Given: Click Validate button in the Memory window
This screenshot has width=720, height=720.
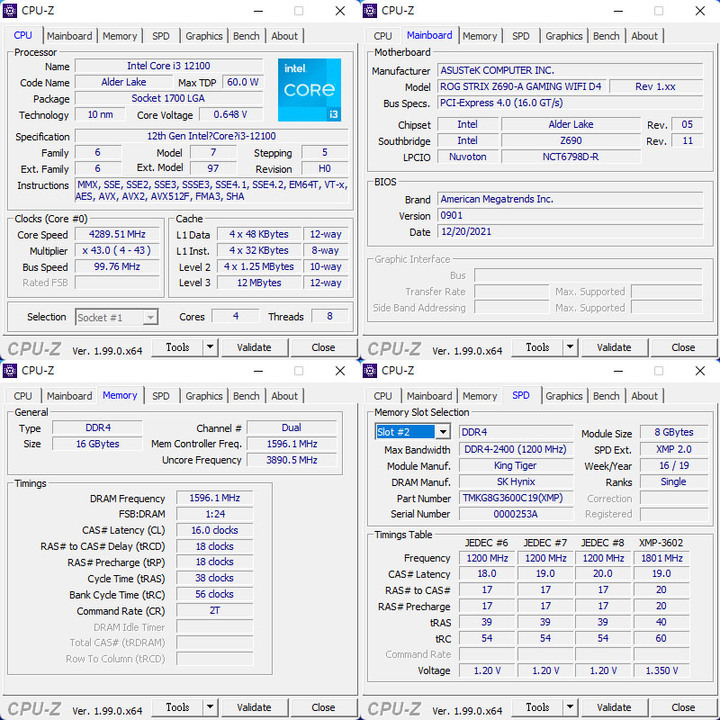Looking at the screenshot, I should 254,708.
